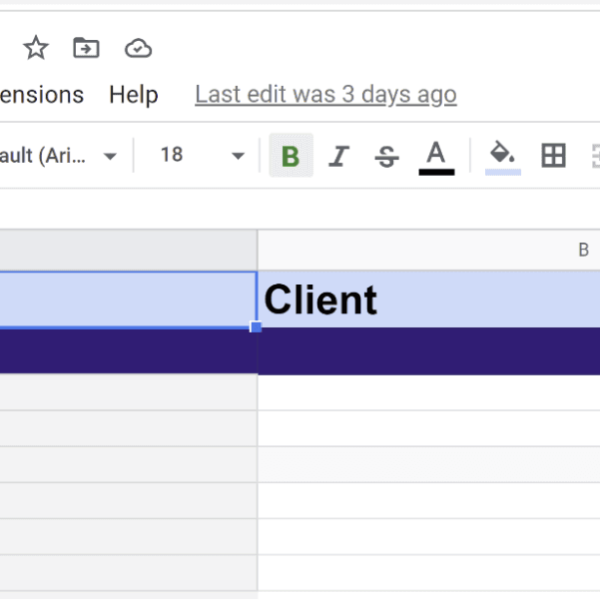Select the cell containing 'Client'
The width and height of the screenshot is (600, 600).
click(428, 299)
